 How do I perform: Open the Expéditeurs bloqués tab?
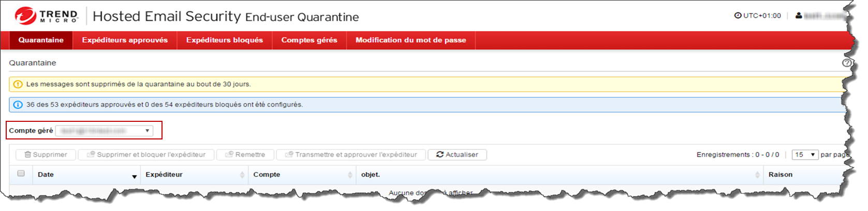pos(224,40)
